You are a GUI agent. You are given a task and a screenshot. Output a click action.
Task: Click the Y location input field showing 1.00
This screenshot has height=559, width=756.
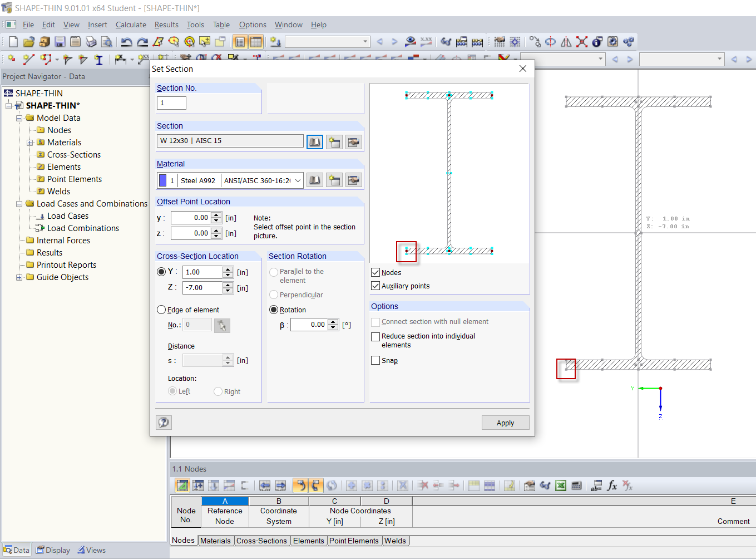203,272
